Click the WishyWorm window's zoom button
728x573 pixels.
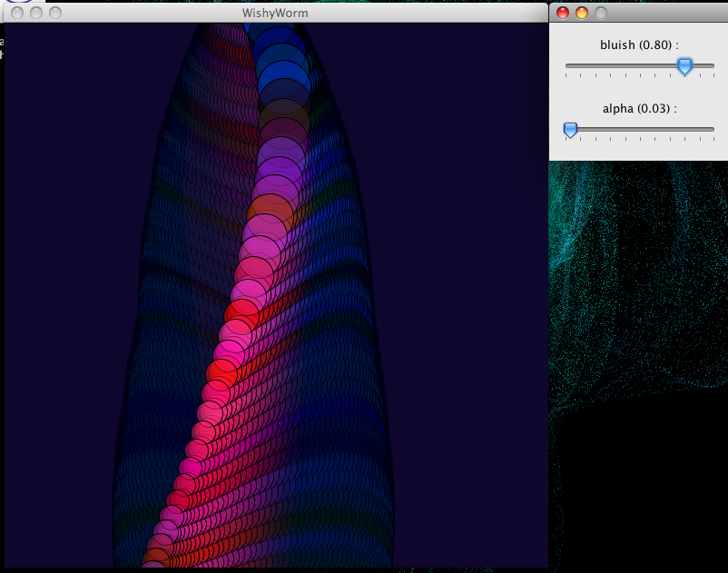[55, 13]
